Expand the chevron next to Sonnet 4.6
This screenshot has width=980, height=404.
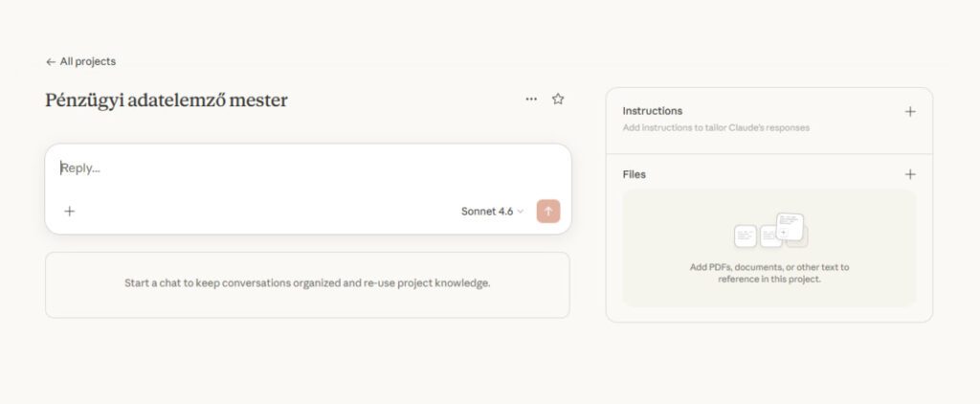click(x=521, y=212)
